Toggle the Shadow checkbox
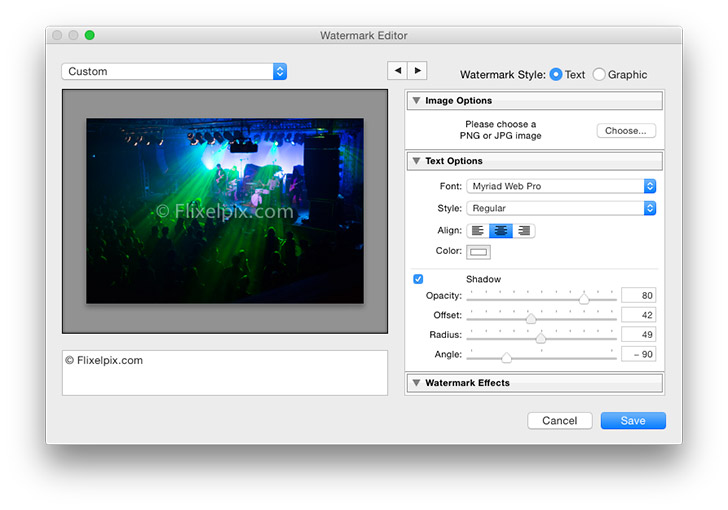Screen dimensions: 728x510 point(418,279)
